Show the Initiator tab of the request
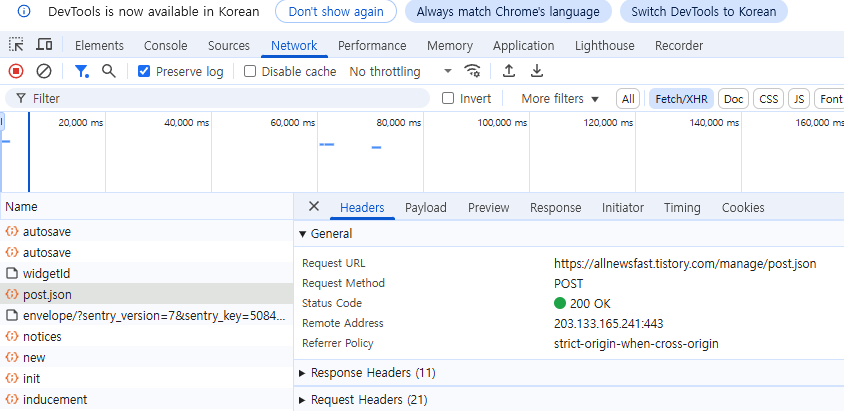The width and height of the screenshot is (844, 411). 623,208
